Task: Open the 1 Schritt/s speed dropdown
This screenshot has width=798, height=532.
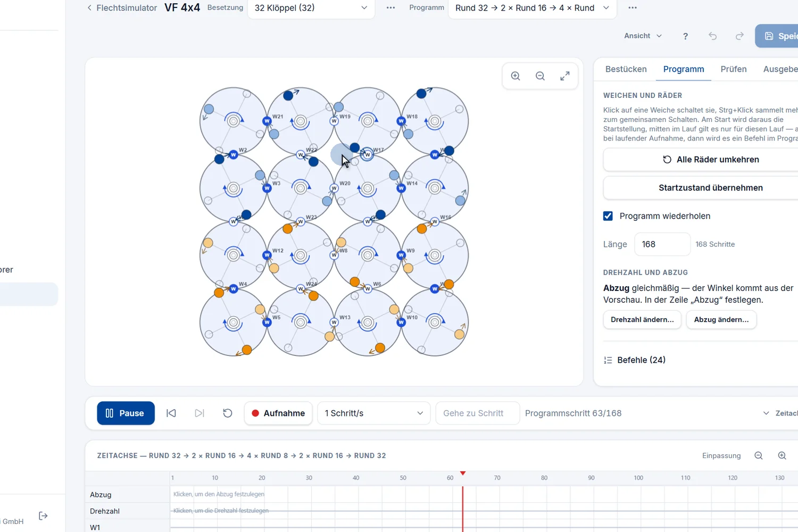Action: (374, 413)
